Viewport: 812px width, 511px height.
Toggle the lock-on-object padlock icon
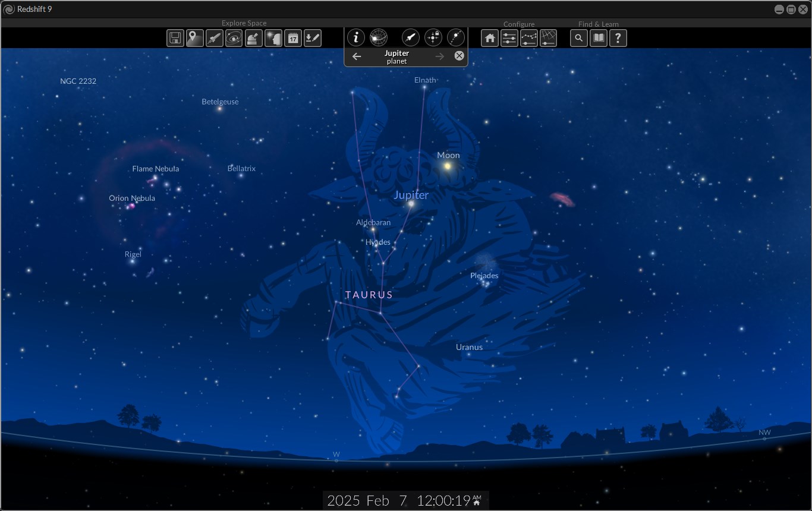click(x=433, y=37)
